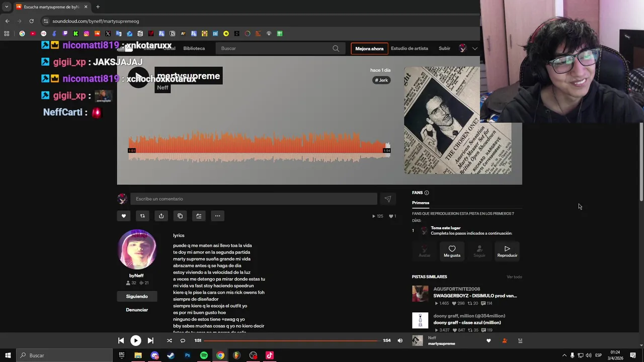Send comment with the paper plane icon
The image size is (644, 362).
coord(387,199)
